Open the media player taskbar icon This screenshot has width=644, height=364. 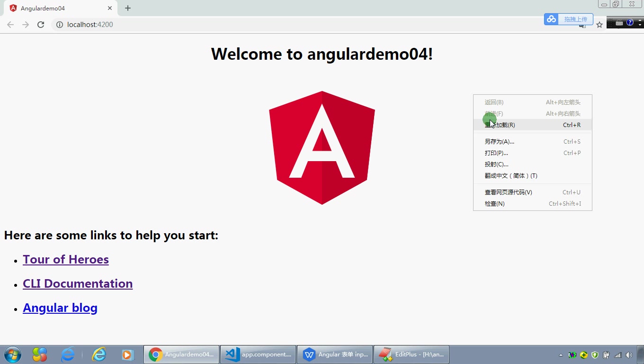click(127, 355)
